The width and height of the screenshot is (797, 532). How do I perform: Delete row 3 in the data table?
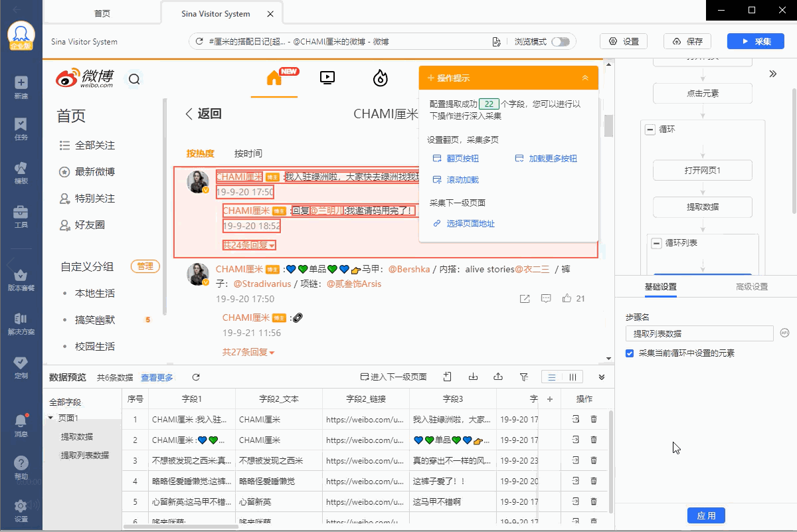(594, 460)
